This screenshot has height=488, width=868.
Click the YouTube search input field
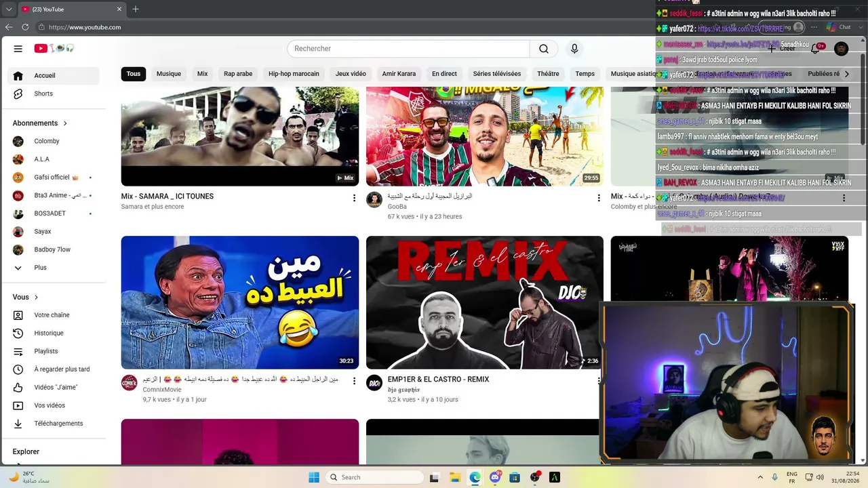click(x=408, y=49)
